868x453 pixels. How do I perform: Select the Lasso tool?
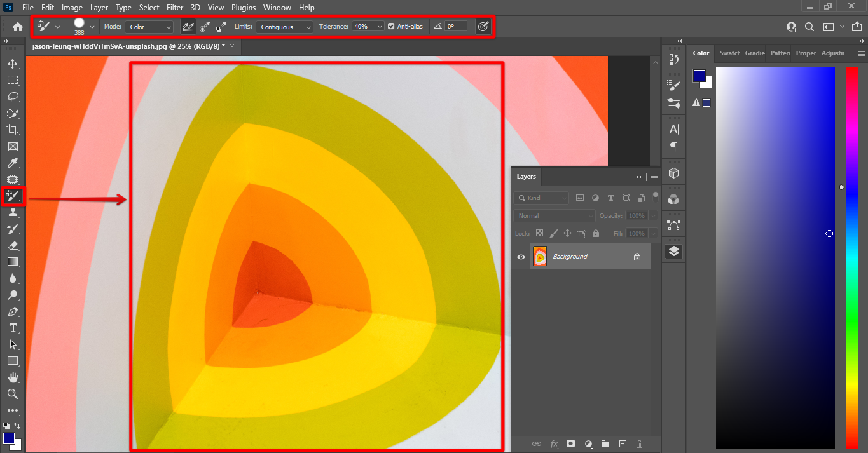tap(13, 97)
